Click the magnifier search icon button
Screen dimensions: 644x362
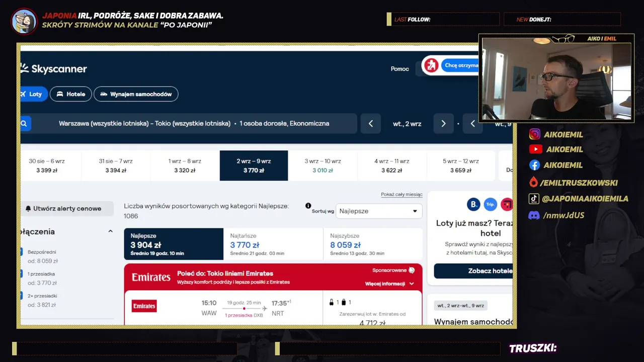click(x=25, y=123)
